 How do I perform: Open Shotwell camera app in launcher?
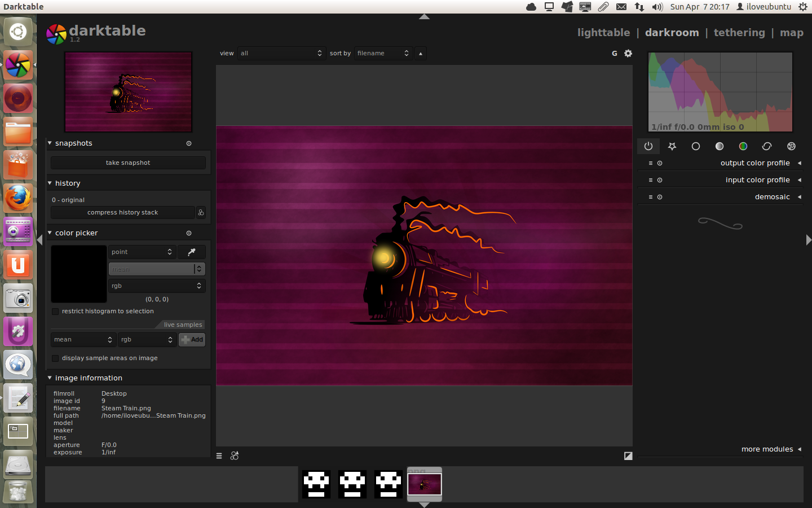(x=18, y=298)
